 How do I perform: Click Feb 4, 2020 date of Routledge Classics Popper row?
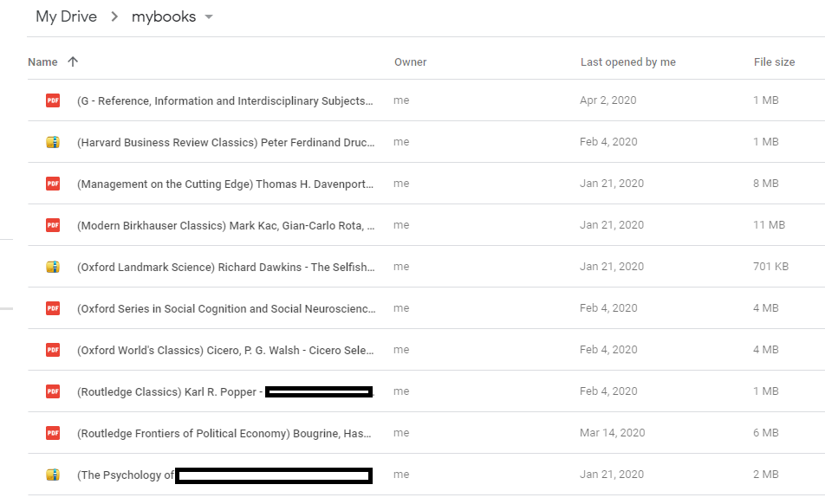(x=608, y=391)
